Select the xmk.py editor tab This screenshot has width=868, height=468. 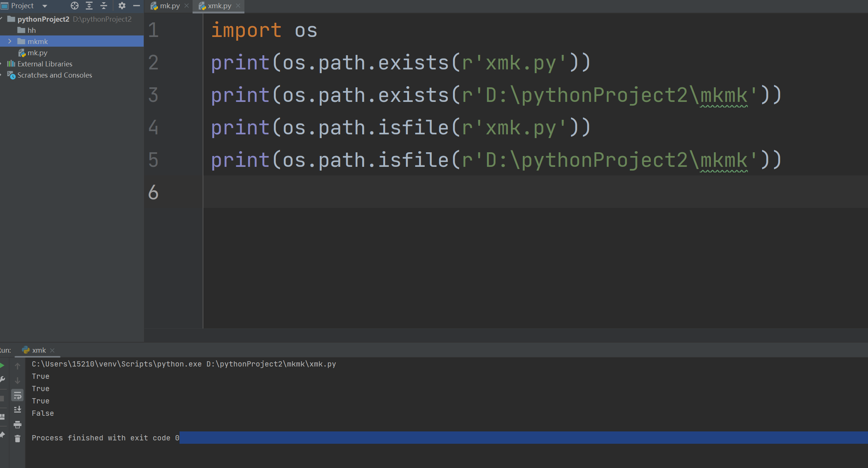click(219, 6)
